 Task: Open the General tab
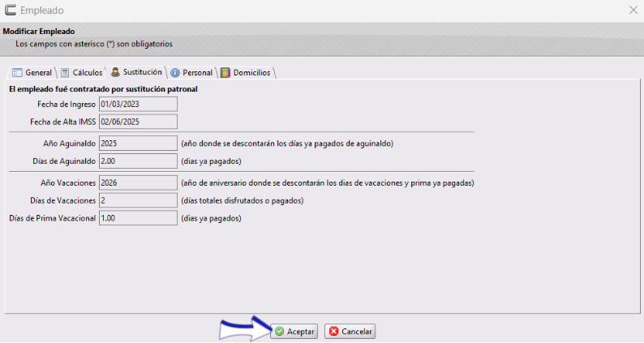coord(32,73)
